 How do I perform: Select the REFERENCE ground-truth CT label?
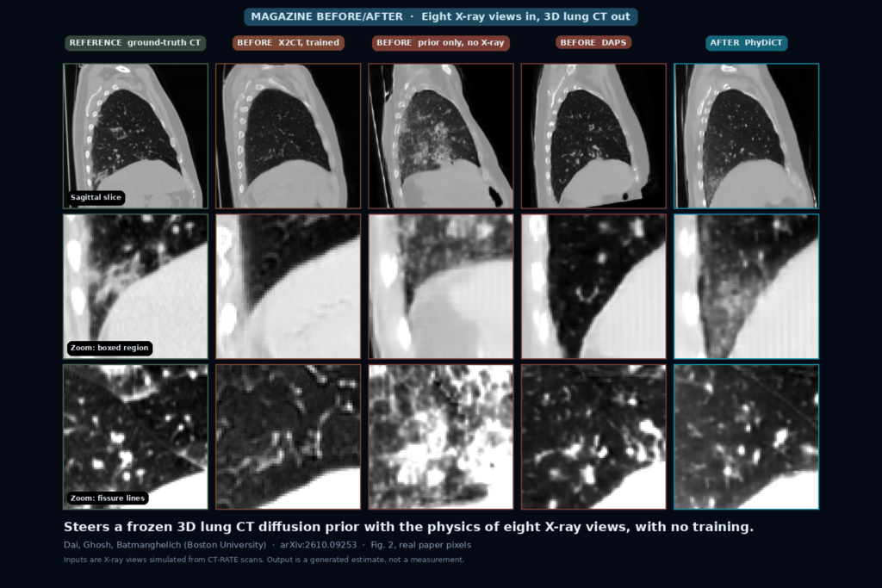coord(135,43)
